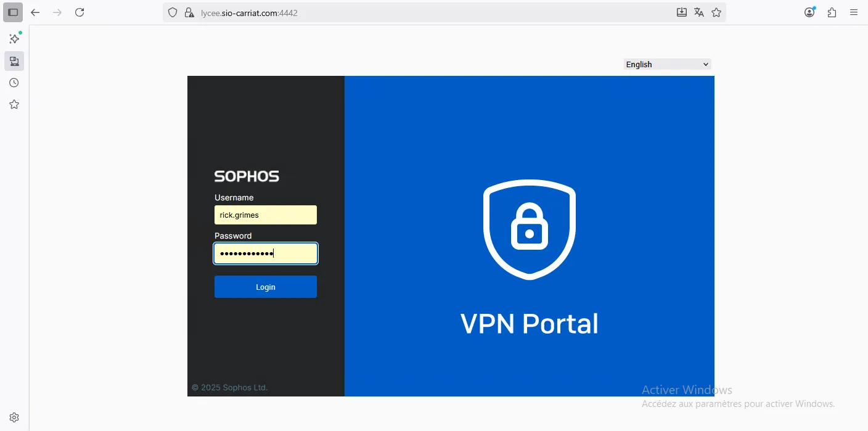Open sidebar settings gear icon

click(14, 417)
